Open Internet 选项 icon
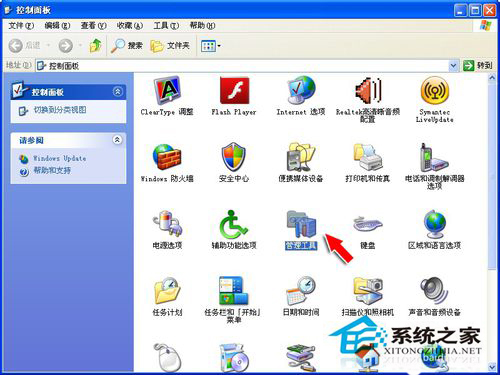 (301, 90)
